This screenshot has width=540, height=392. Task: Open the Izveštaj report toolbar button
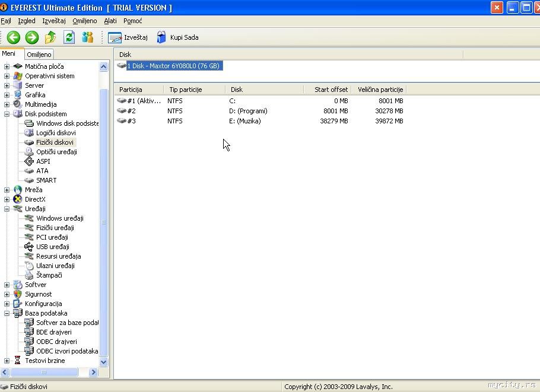[128, 37]
